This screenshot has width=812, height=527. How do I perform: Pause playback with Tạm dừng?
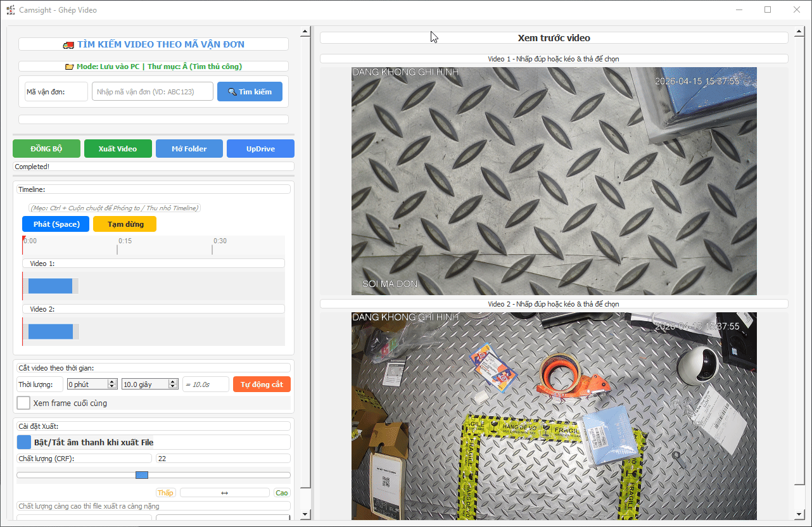point(125,224)
